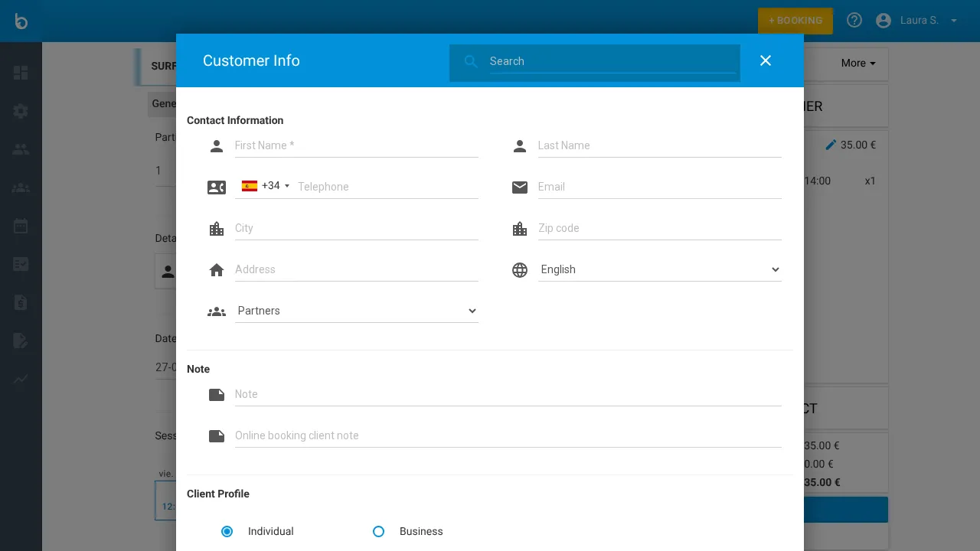Select the Business client profile option
The image size is (980, 551).
click(378, 531)
